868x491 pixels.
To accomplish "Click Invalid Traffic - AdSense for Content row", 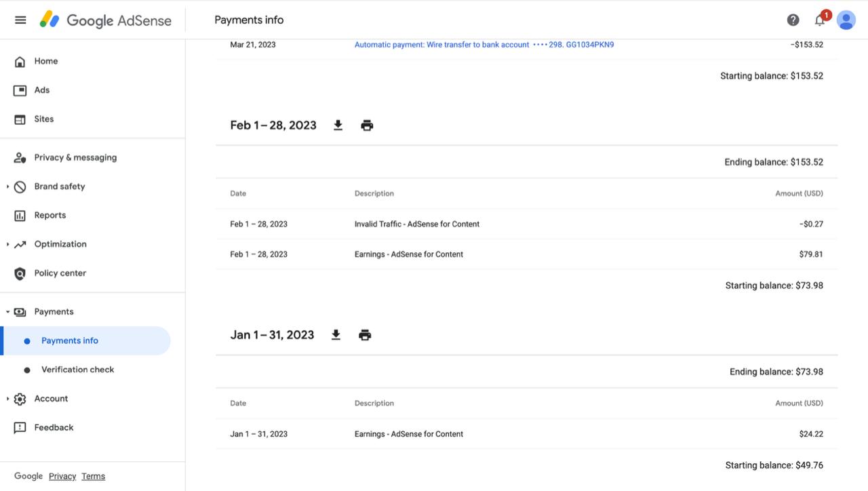I will pos(526,224).
